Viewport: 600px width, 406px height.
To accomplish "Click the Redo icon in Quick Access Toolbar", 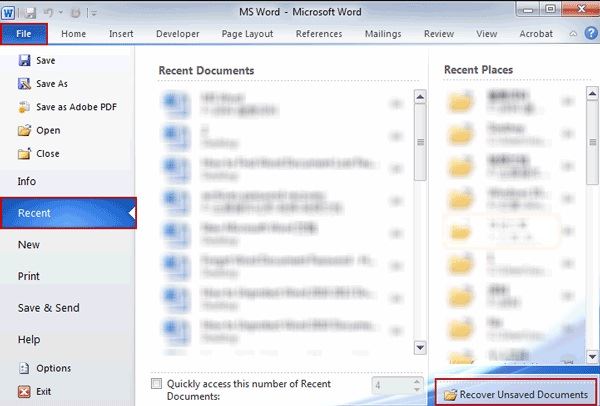I will (x=76, y=13).
